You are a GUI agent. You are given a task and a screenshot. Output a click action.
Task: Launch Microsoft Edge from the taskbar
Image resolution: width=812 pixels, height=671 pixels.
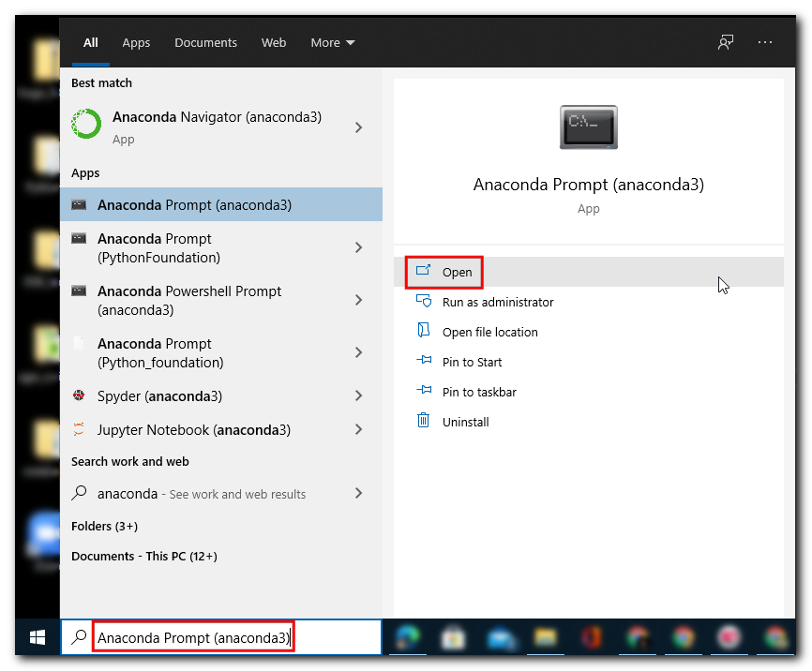(408, 637)
